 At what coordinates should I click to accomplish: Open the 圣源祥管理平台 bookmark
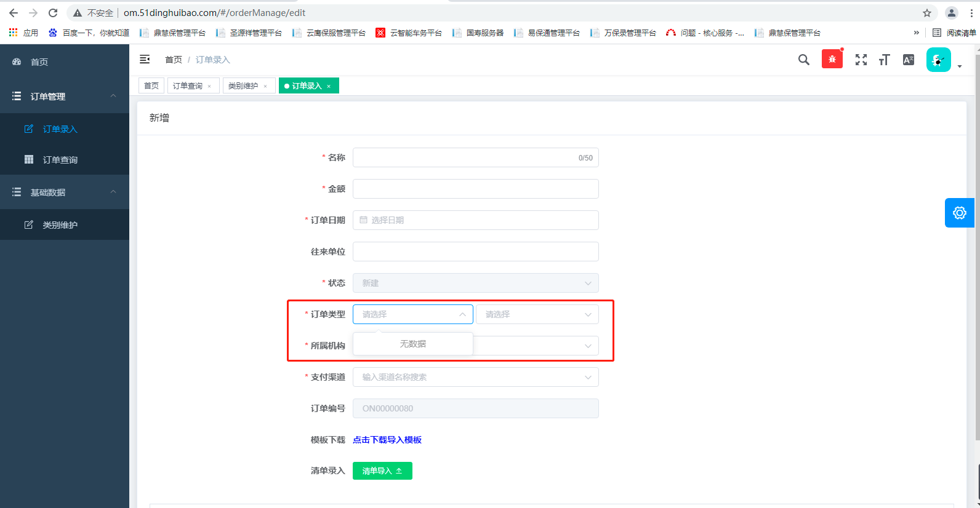pos(249,33)
